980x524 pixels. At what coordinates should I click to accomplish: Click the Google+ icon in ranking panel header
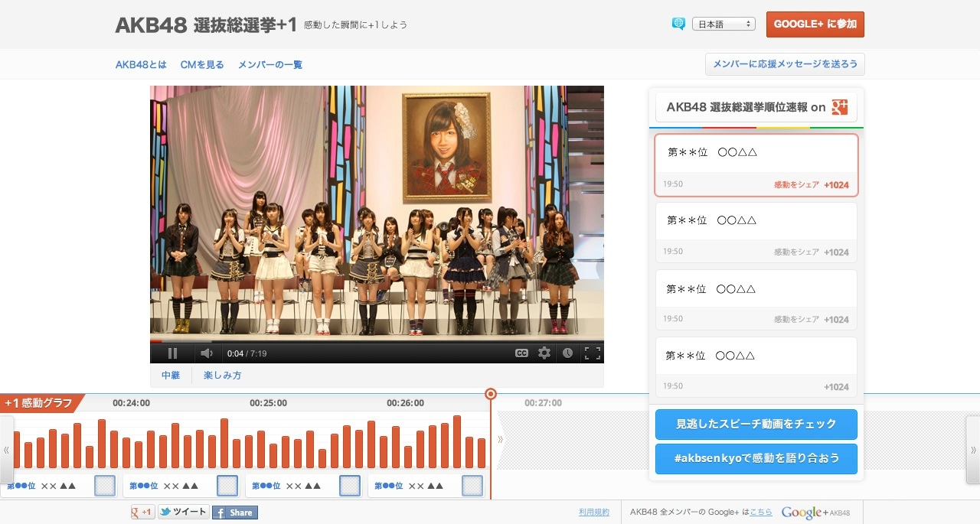840,107
